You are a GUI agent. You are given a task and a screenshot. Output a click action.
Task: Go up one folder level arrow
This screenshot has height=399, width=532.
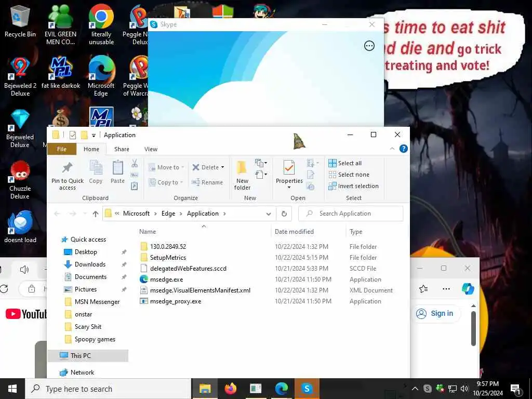(96, 214)
